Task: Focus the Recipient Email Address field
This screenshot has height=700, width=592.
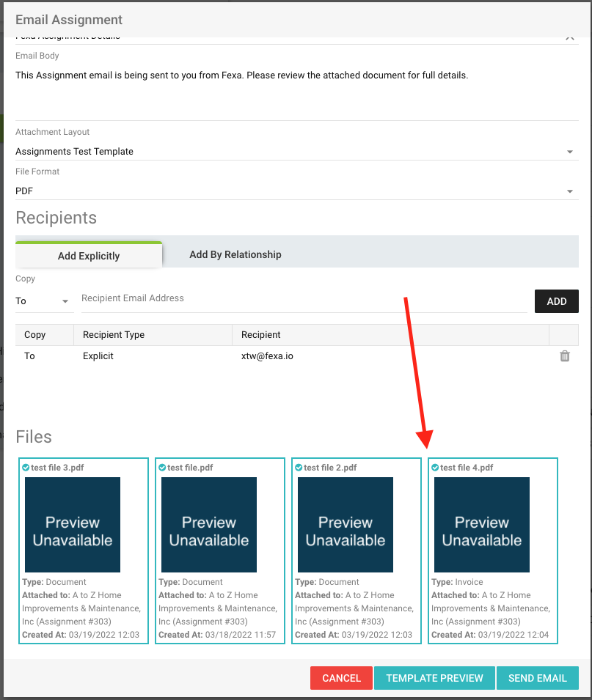Action: 304,299
